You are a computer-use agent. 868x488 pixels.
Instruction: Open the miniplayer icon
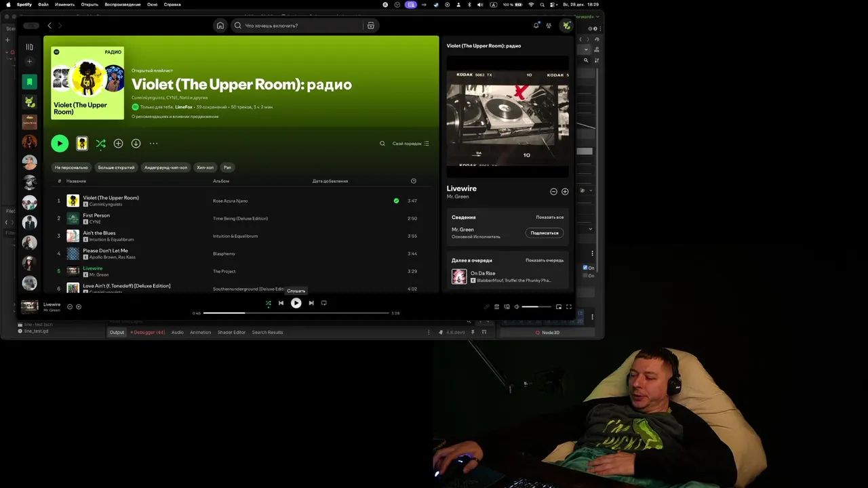pos(559,307)
